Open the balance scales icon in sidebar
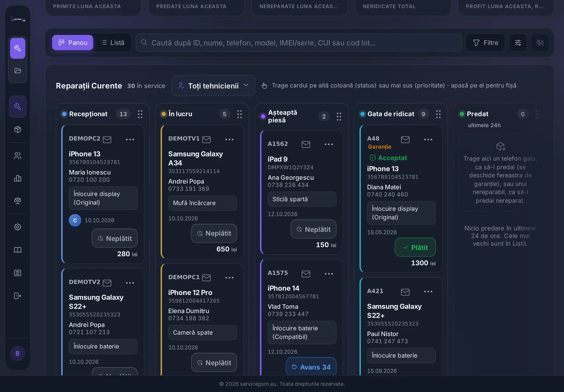564x392 pixels. pos(18,201)
